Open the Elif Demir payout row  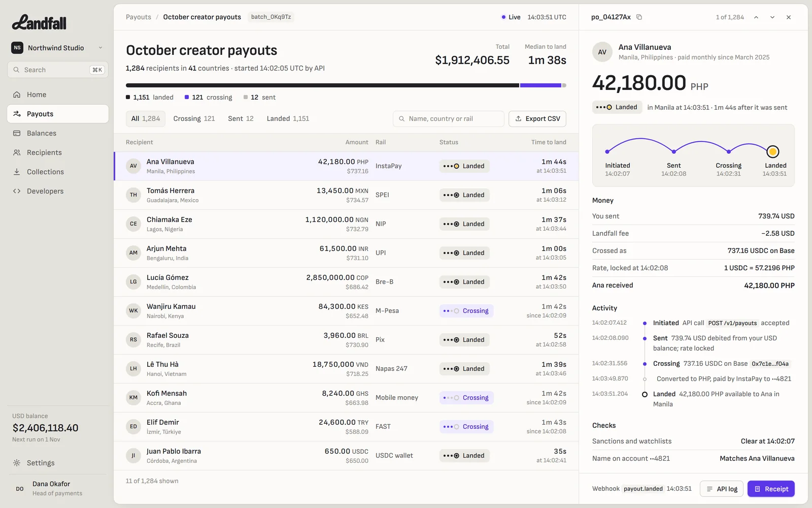346,427
